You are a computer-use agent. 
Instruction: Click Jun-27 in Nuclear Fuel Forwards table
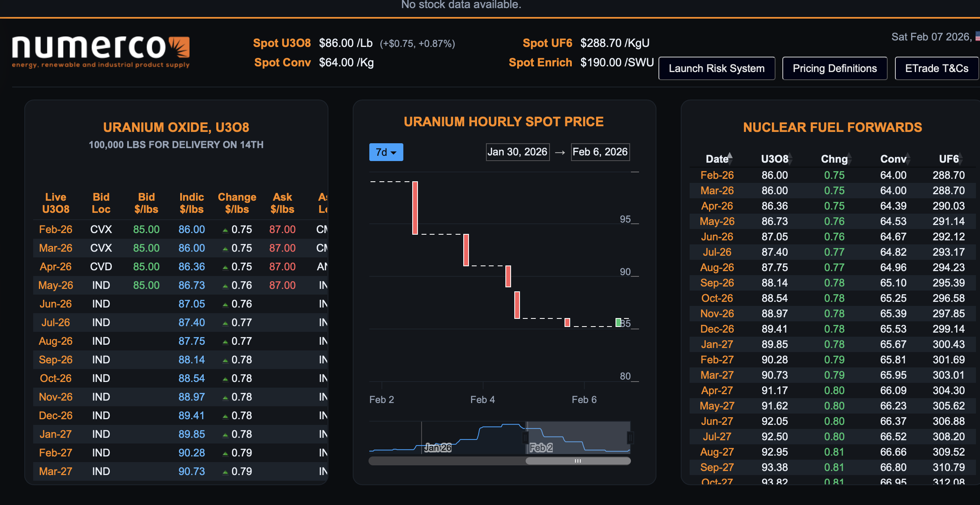click(x=717, y=421)
